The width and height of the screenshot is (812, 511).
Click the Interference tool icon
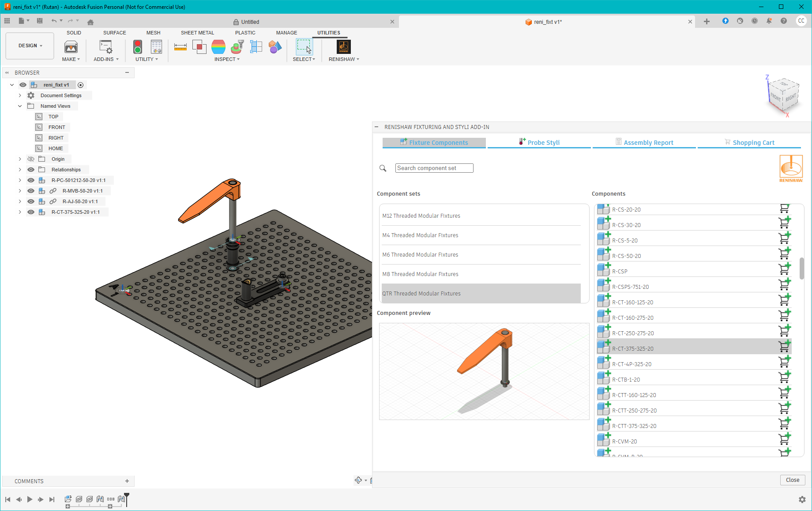click(x=199, y=47)
